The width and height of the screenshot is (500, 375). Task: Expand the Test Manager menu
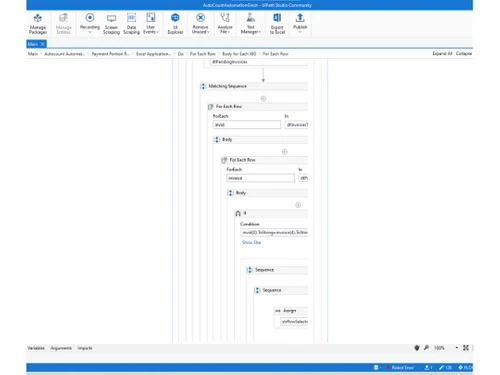pyautogui.click(x=251, y=24)
